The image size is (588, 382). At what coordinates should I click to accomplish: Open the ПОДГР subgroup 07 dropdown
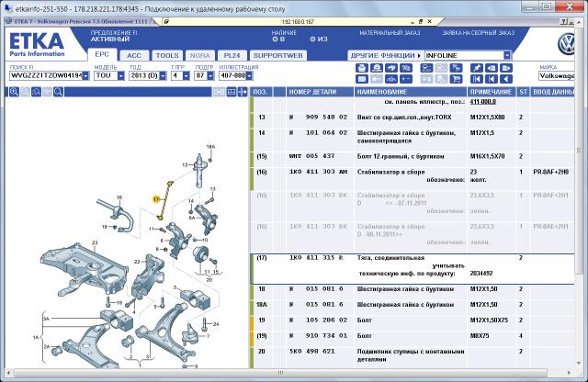(210, 75)
